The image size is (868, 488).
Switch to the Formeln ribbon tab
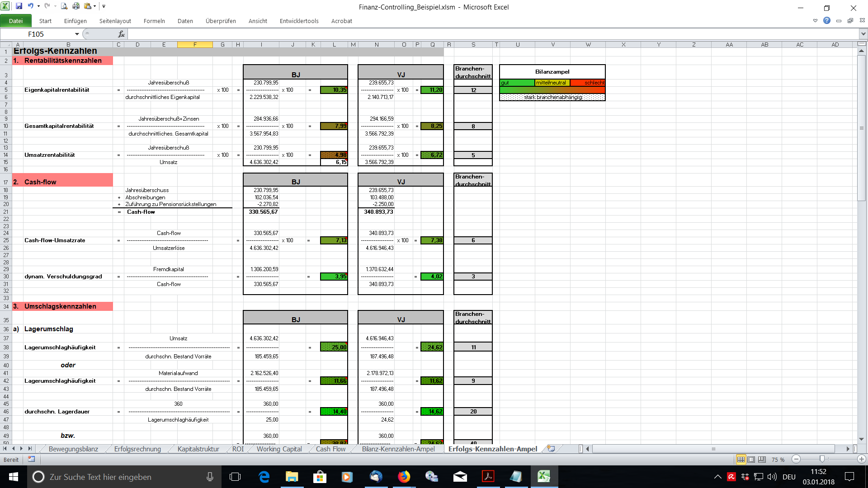tap(154, 21)
